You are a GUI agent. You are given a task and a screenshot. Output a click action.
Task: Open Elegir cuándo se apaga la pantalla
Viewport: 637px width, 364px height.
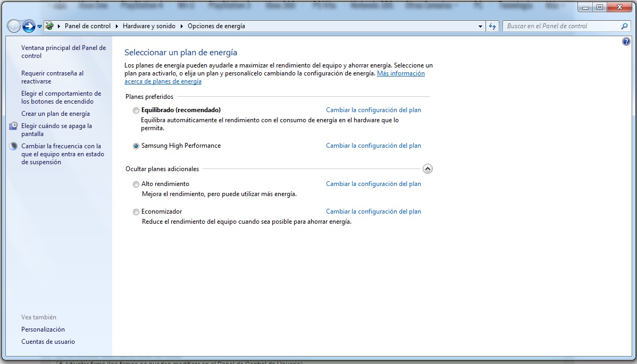[x=56, y=130]
